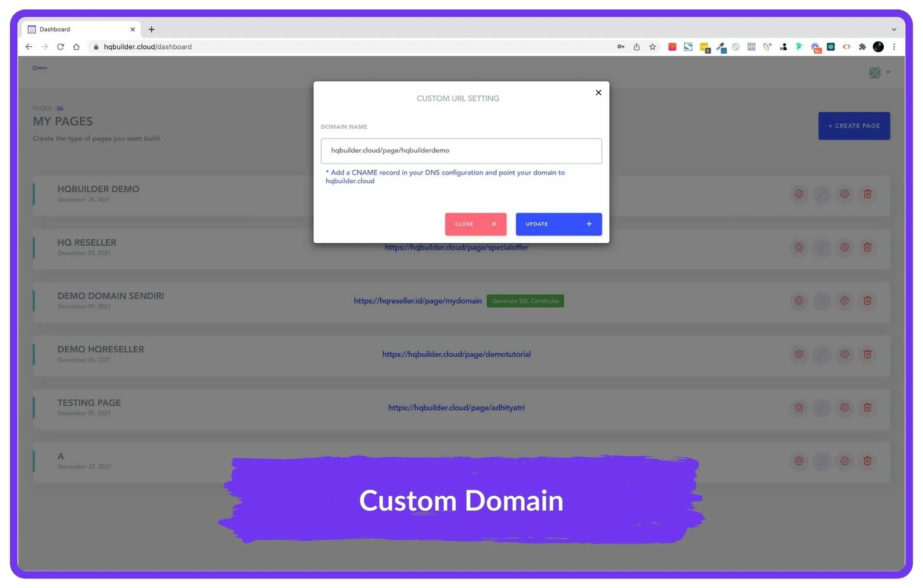Click the first gear icon on TESTING PAGE row

click(x=799, y=407)
